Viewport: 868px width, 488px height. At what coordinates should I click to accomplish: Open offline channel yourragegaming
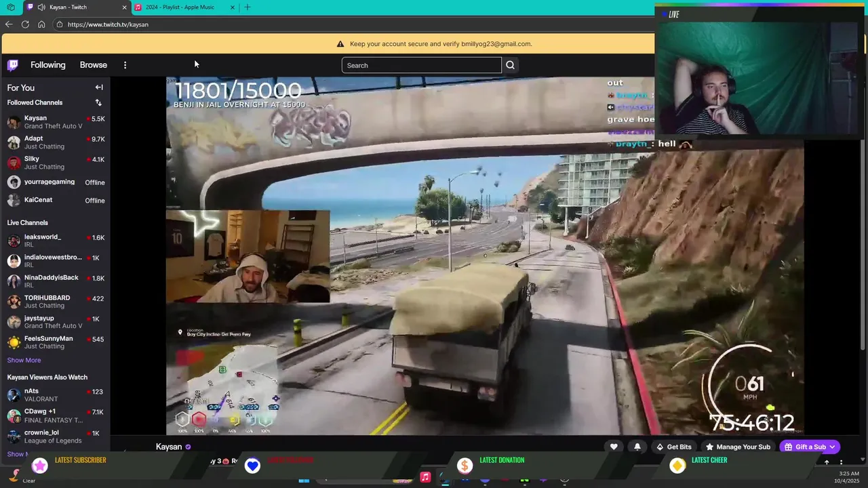pos(56,182)
